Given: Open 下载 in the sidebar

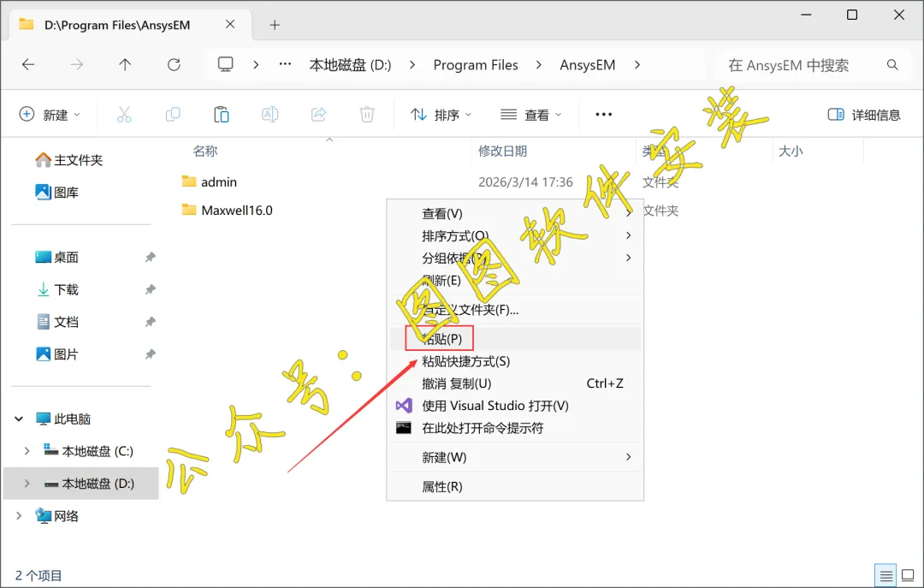Looking at the screenshot, I should (x=57, y=289).
